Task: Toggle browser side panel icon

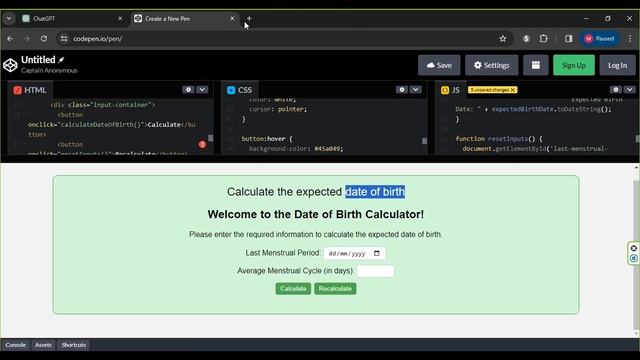Action: click(569, 39)
